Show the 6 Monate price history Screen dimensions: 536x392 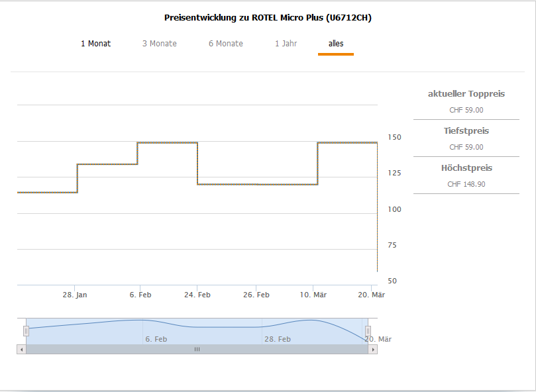[225, 44]
